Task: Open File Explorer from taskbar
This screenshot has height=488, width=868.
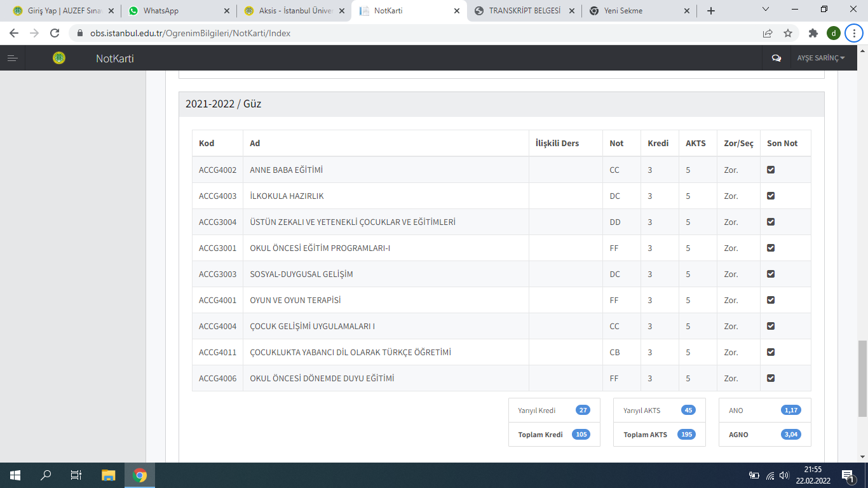Action: click(x=109, y=475)
